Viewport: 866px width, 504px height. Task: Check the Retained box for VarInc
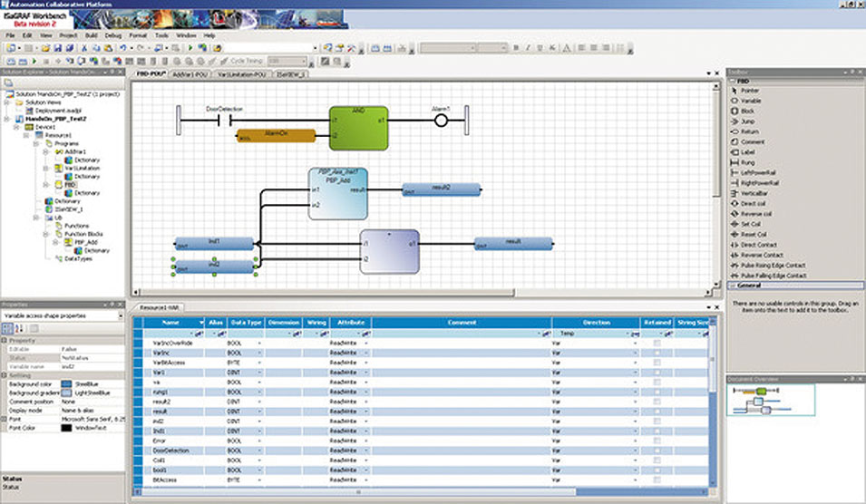657,354
